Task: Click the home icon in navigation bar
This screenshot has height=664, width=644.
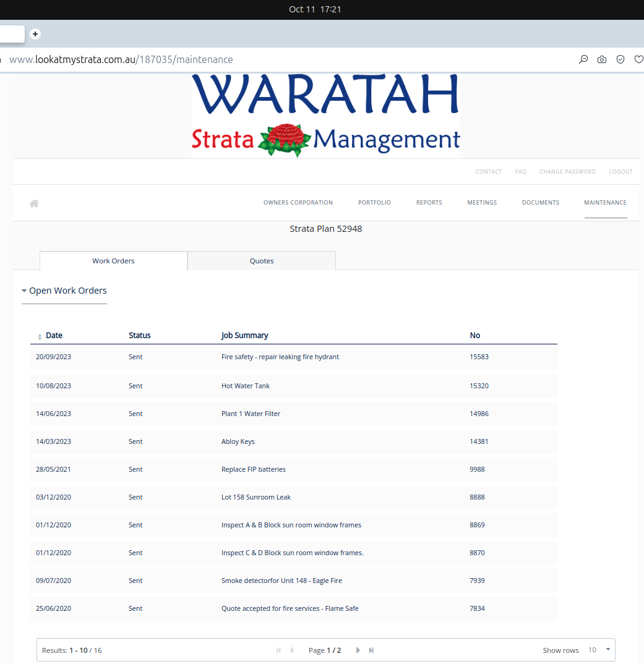Action: [35, 203]
